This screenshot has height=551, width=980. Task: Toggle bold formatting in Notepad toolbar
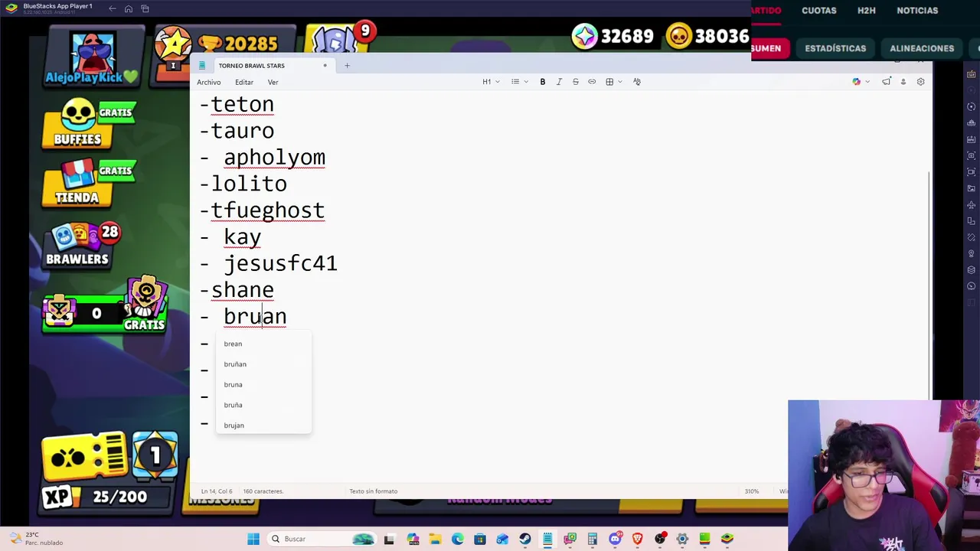click(543, 82)
